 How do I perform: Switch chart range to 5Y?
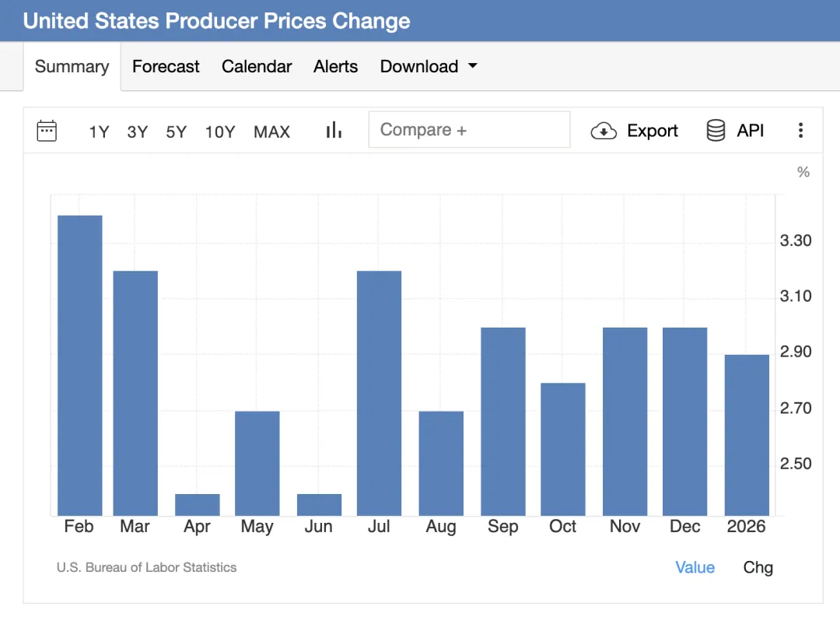177,132
